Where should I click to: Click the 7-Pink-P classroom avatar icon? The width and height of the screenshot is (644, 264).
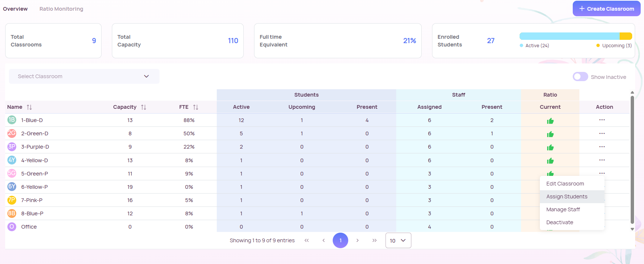coord(12,200)
